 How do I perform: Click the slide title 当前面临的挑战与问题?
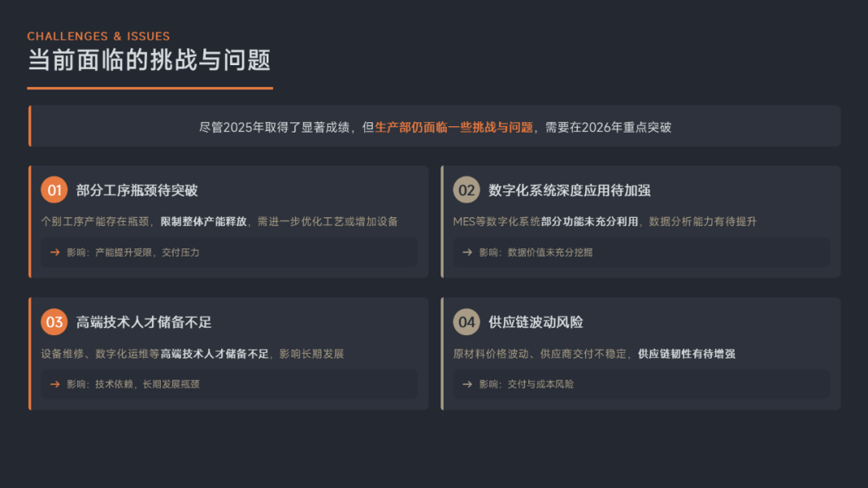coord(149,60)
